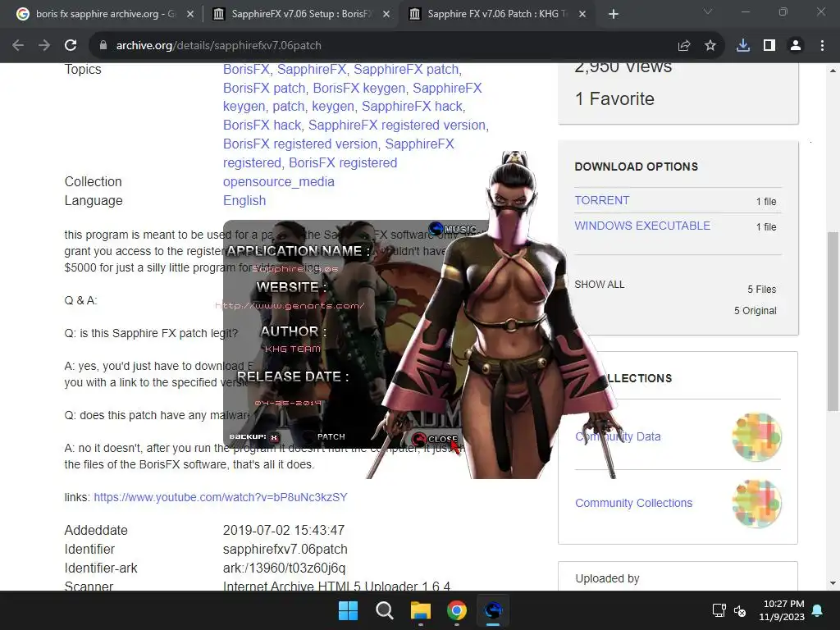Open the Windows Start menu

click(348, 610)
